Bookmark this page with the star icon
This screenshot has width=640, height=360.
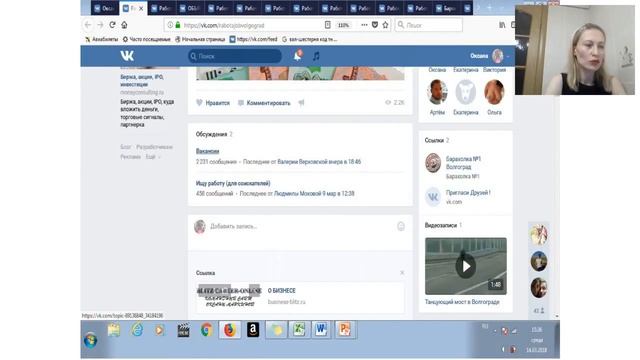(x=385, y=25)
